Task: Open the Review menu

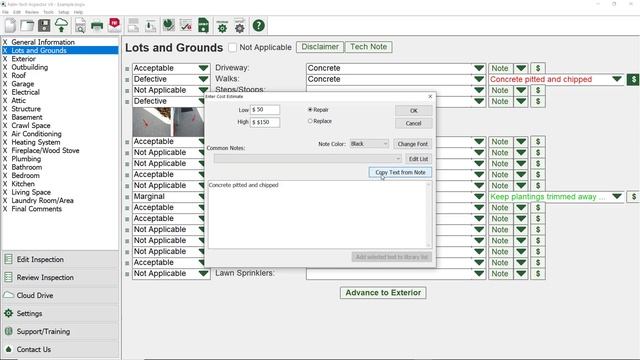Action: pos(32,12)
